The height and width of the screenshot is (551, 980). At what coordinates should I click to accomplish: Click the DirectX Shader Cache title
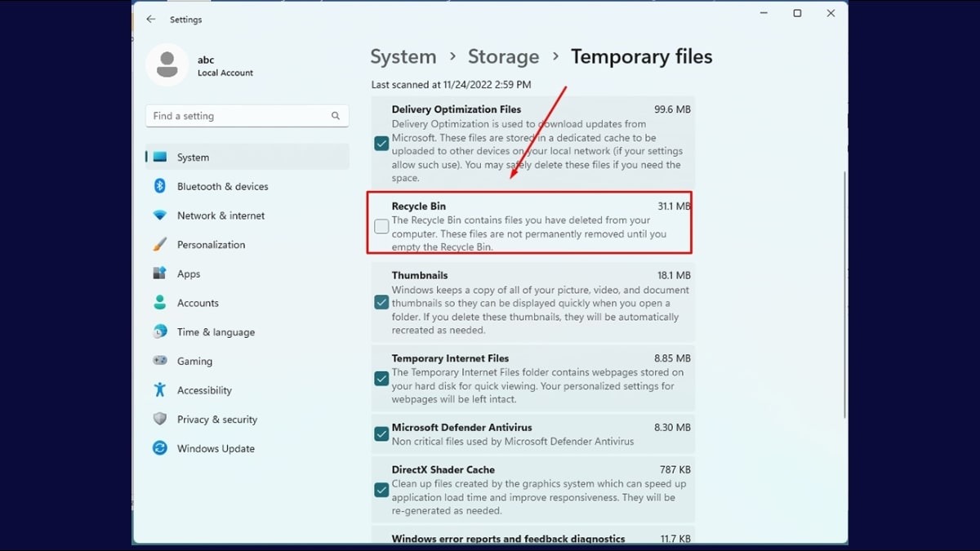pos(443,470)
